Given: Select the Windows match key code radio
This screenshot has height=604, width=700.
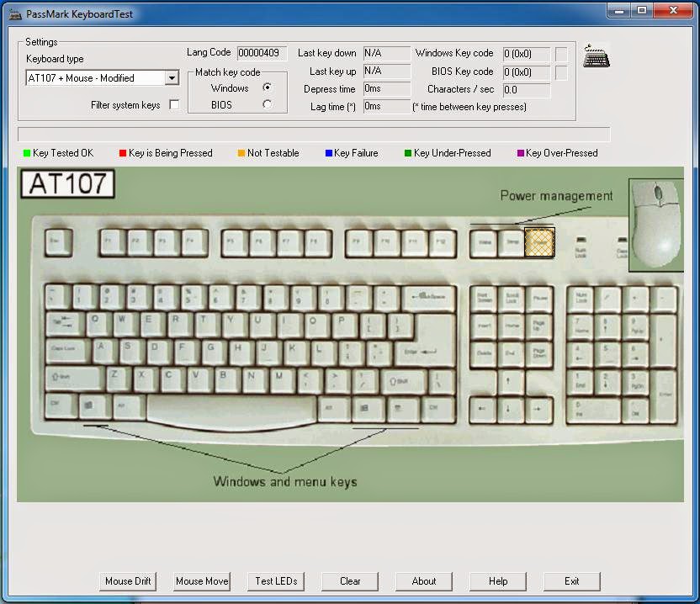Looking at the screenshot, I should 267,87.
